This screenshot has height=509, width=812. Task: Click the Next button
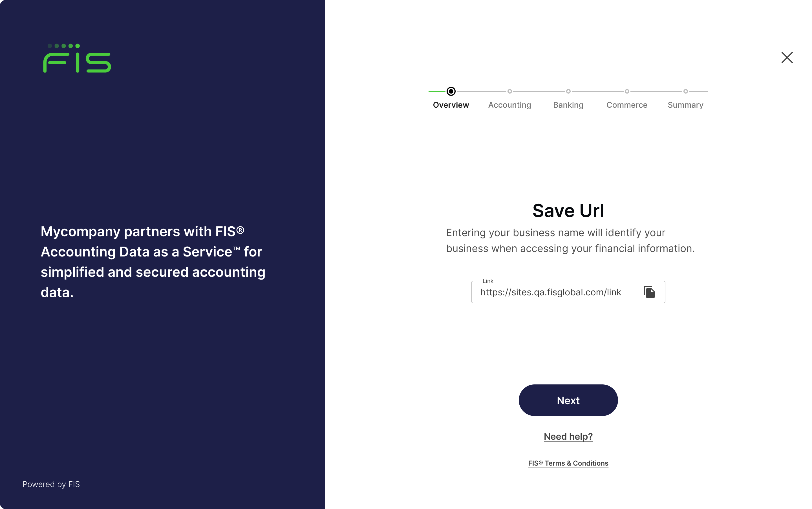(568, 400)
